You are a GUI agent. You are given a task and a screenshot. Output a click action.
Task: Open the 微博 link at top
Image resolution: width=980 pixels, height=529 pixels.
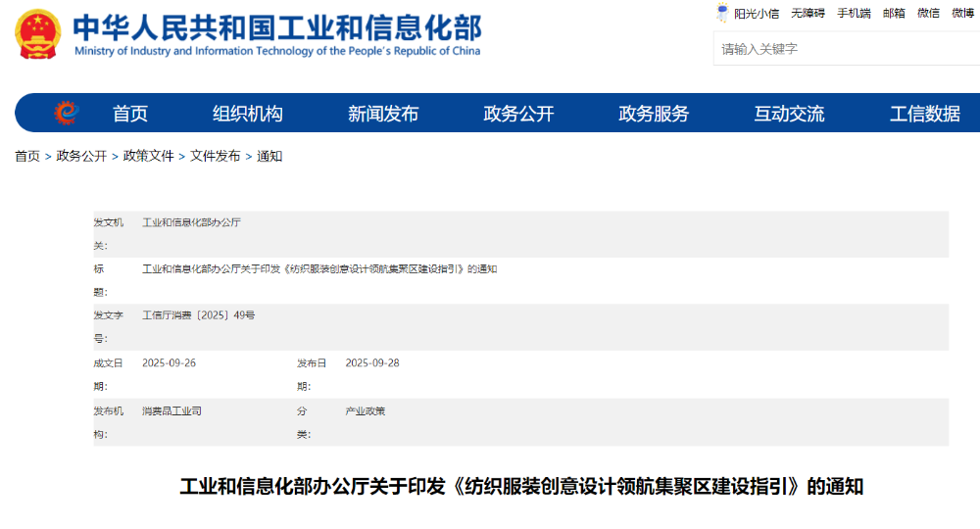point(962,13)
